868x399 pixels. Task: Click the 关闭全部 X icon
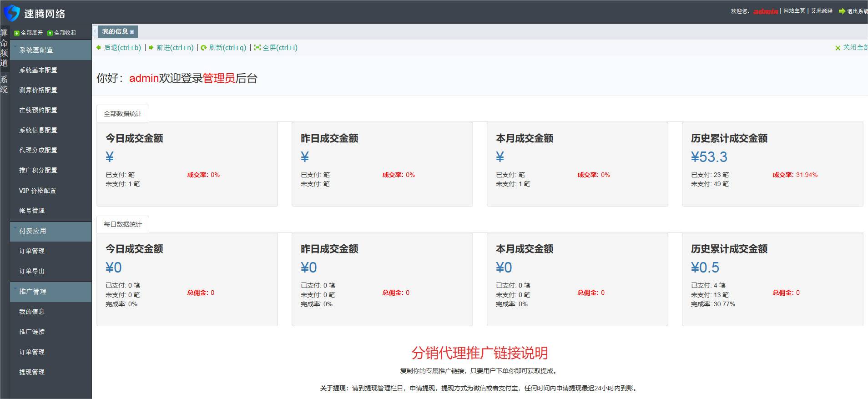coord(838,48)
